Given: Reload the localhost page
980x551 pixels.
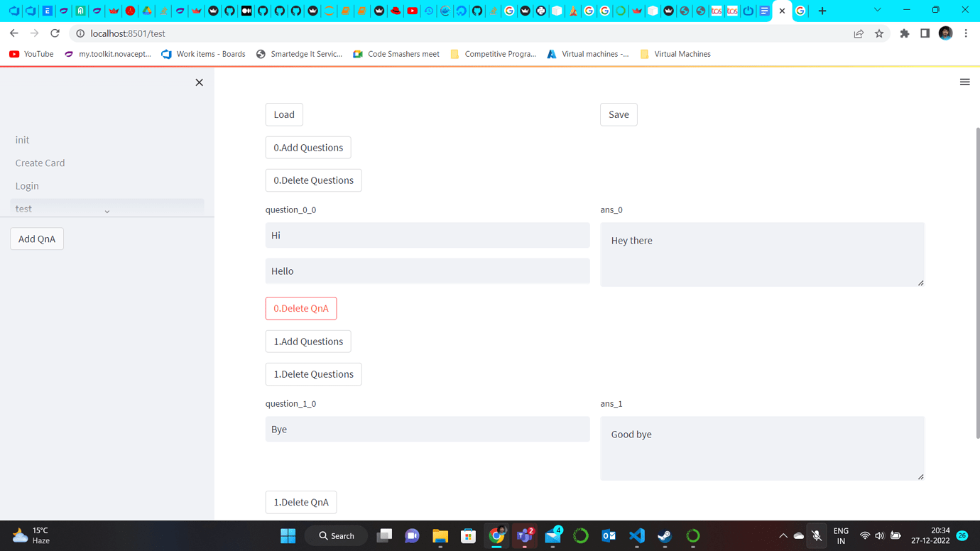Looking at the screenshot, I should click(x=55, y=33).
